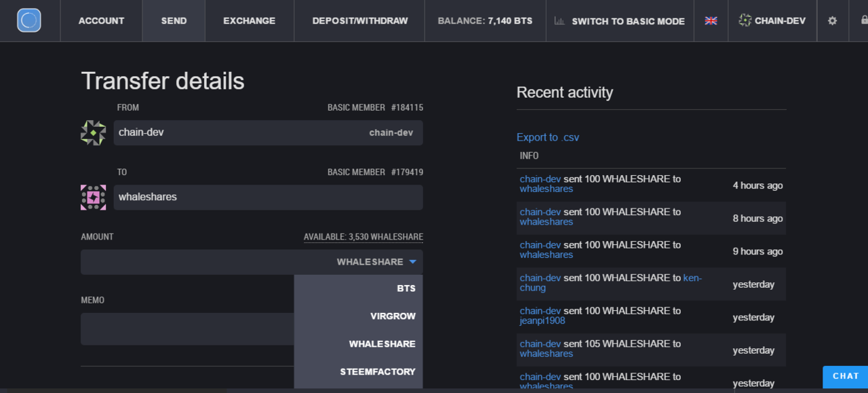Open the CHAIN-DEV account menu
The width and height of the screenshot is (868, 393).
(780, 20)
